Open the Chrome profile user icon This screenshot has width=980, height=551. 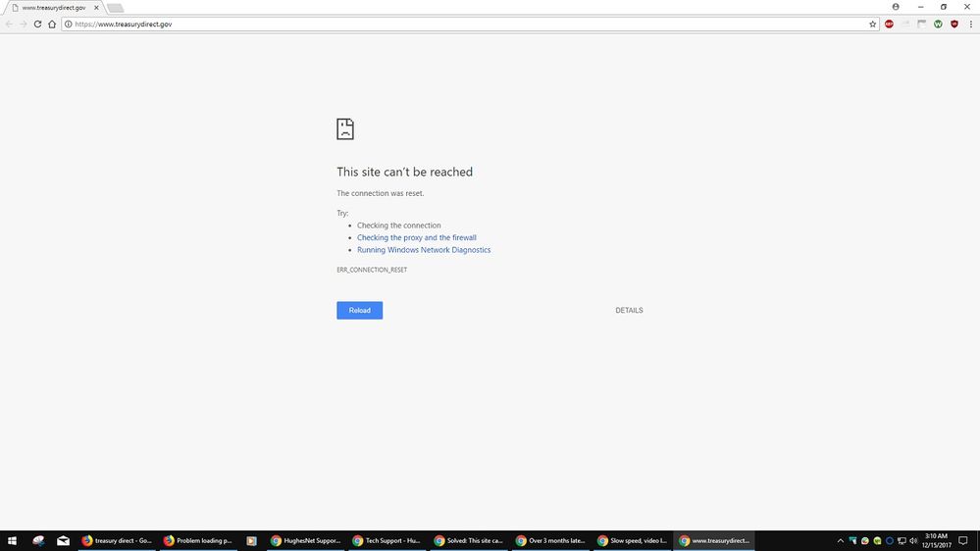point(896,7)
